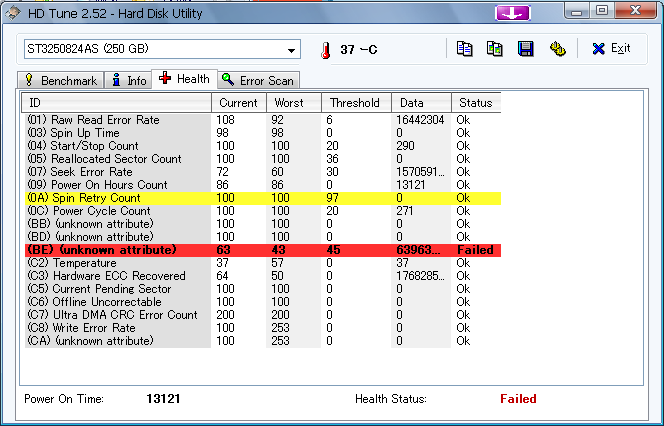Click the Failed status in BE row
This screenshot has height=426, width=664.
[475, 250]
